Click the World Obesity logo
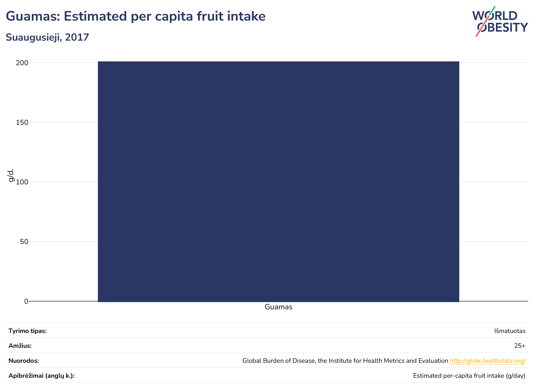This screenshot has width=534, height=392. [x=500, y=21]
